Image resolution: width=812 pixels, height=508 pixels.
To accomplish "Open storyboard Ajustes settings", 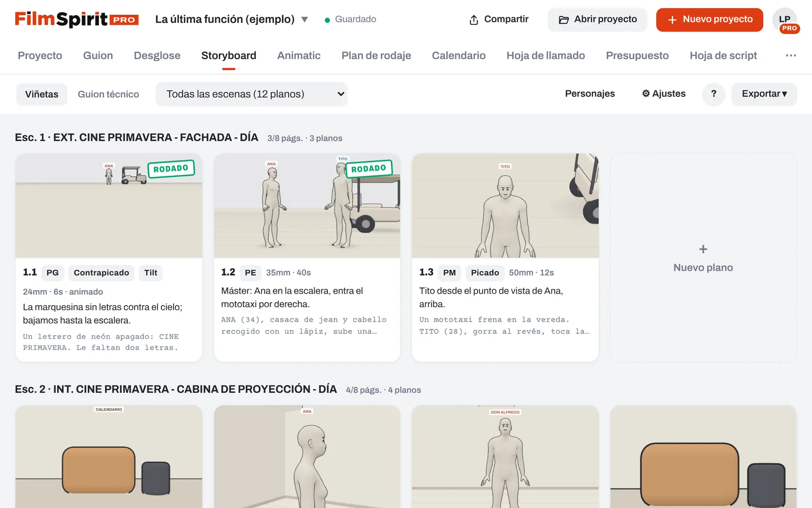I will pyautogui.click(x=664, y=93).
